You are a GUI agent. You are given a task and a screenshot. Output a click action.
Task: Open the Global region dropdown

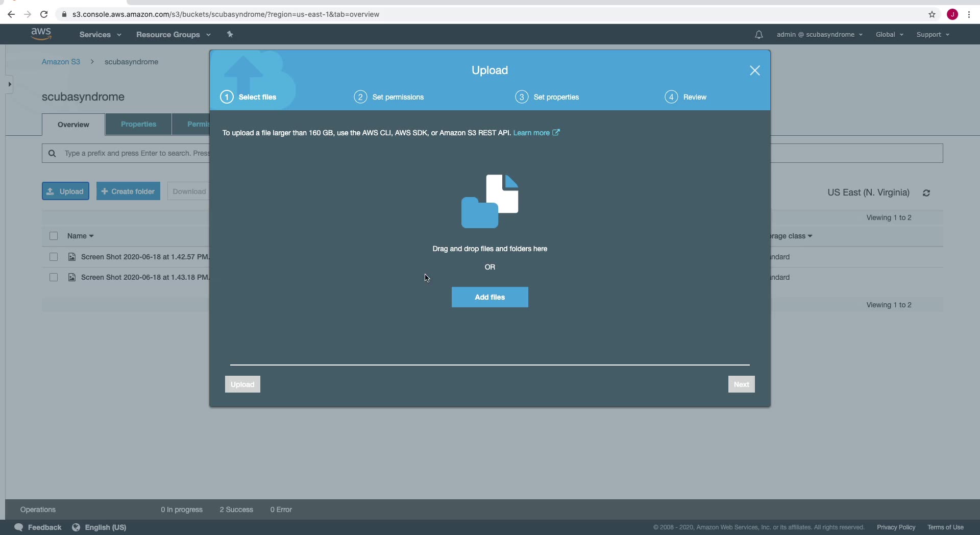tap(889, 35)
